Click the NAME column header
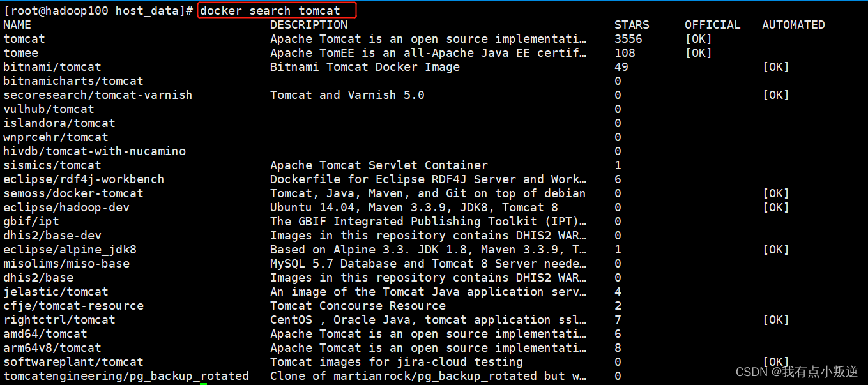Image resolution: width=868 pixels, height=385 pixels. tap(17, 25)
